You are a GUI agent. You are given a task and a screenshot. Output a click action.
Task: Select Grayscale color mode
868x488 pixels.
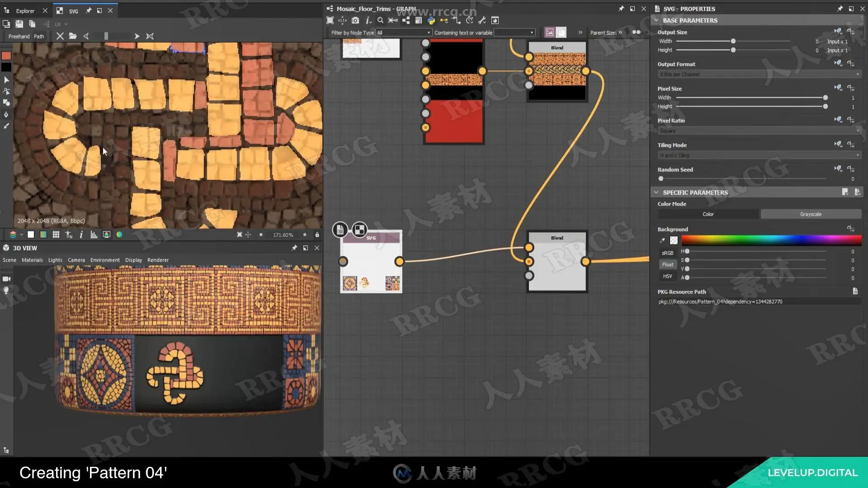tap(811, 214)
